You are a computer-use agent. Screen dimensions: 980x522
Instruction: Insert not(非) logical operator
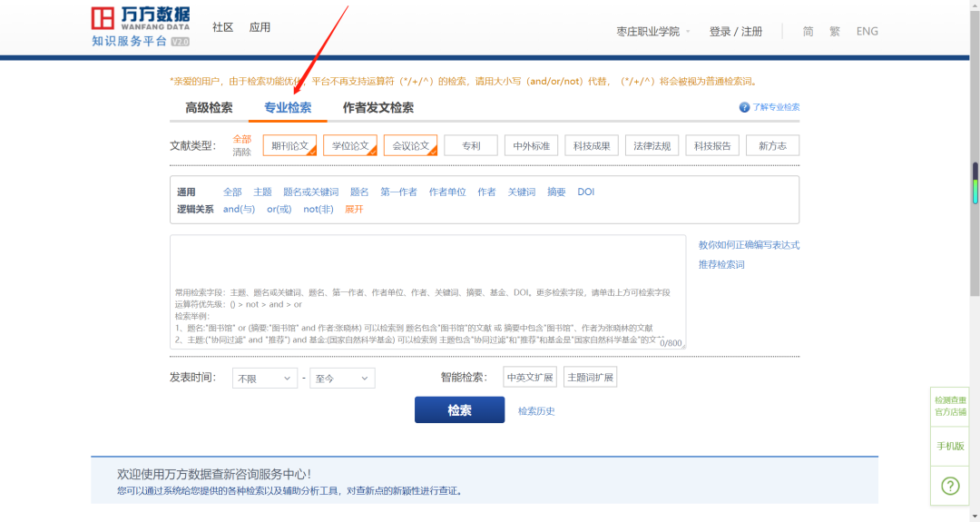point(318,210)
